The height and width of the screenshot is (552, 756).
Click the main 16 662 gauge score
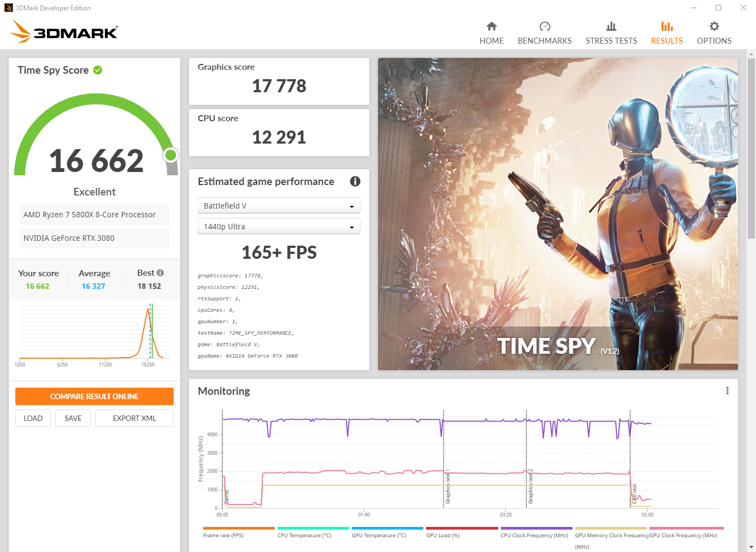[96, 161]
